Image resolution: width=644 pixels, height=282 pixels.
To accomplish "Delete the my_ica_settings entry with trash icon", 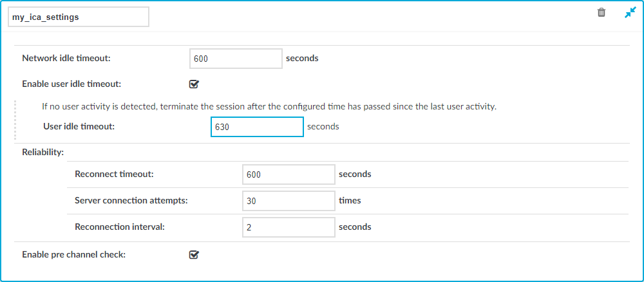I will pos(601,12).
